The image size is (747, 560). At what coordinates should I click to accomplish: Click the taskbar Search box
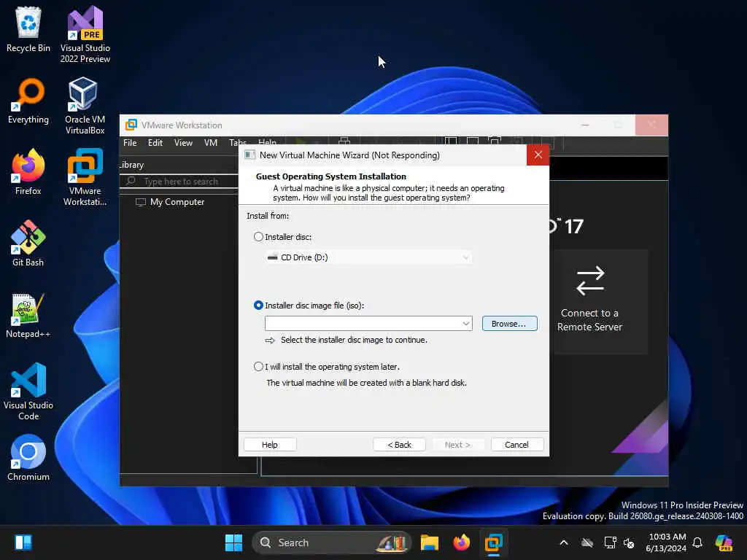332,542
